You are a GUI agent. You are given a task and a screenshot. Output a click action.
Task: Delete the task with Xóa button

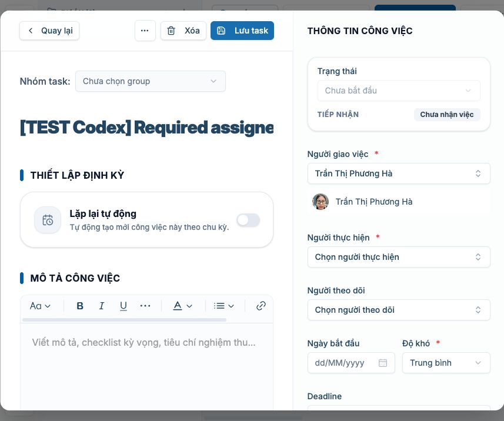click(183, 31)
